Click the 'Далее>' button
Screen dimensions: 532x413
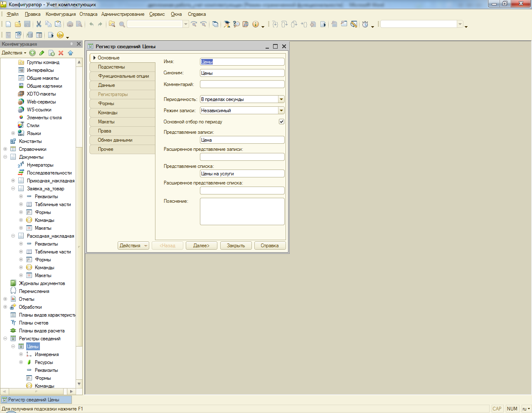(202, 246)
